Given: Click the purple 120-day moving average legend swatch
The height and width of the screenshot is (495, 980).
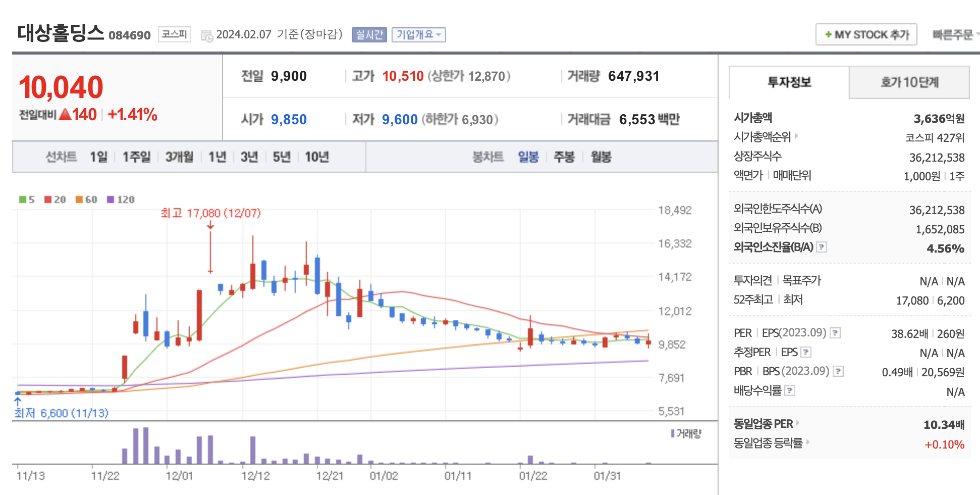Looking at the screenshot, I should click(111, 200).
